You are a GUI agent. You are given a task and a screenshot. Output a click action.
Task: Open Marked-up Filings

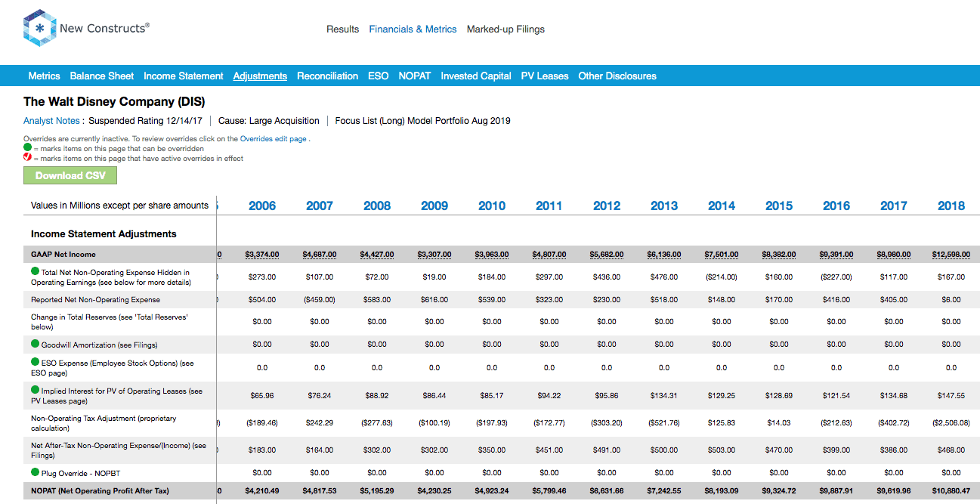(x=505, y=29)
